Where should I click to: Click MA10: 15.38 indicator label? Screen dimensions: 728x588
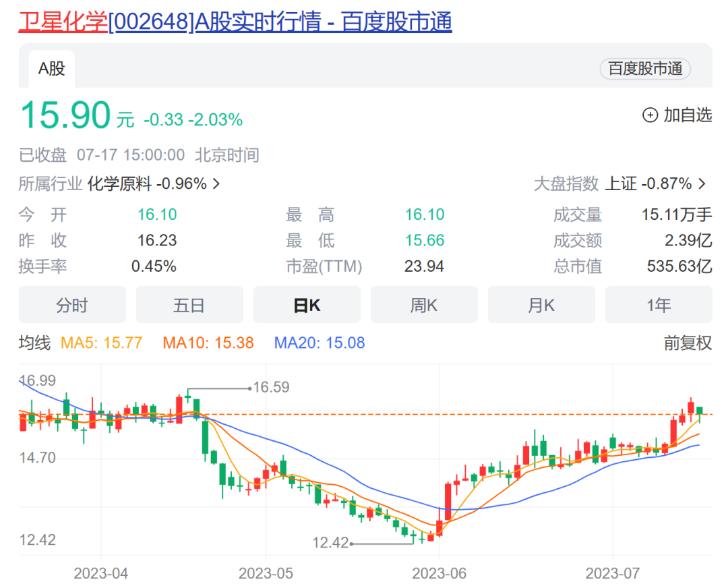pos(208,343)
